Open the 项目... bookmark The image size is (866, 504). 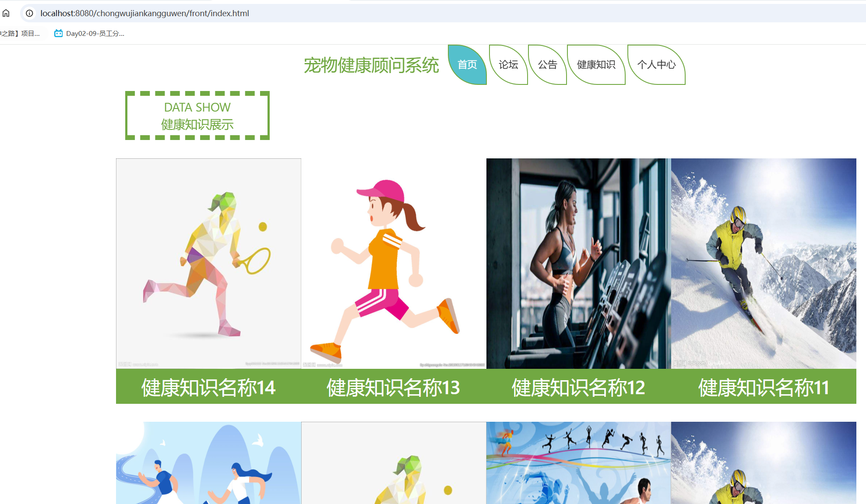tap(20, 33)
